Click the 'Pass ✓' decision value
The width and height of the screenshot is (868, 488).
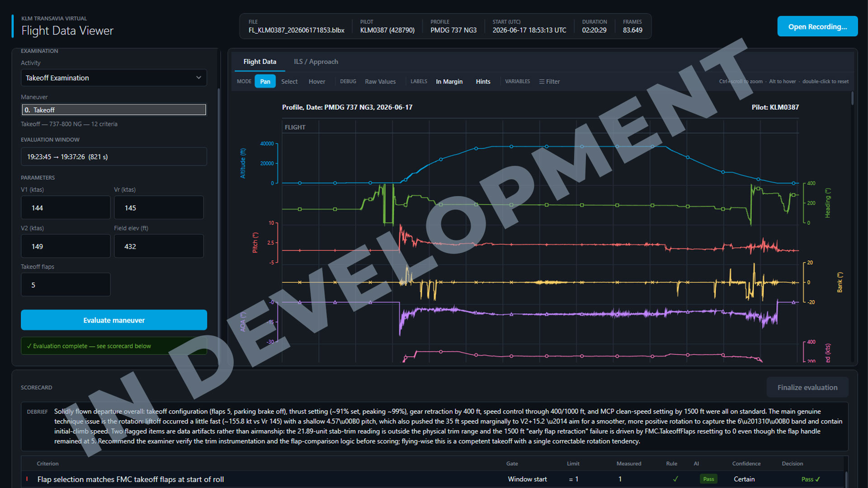[811, 479]
